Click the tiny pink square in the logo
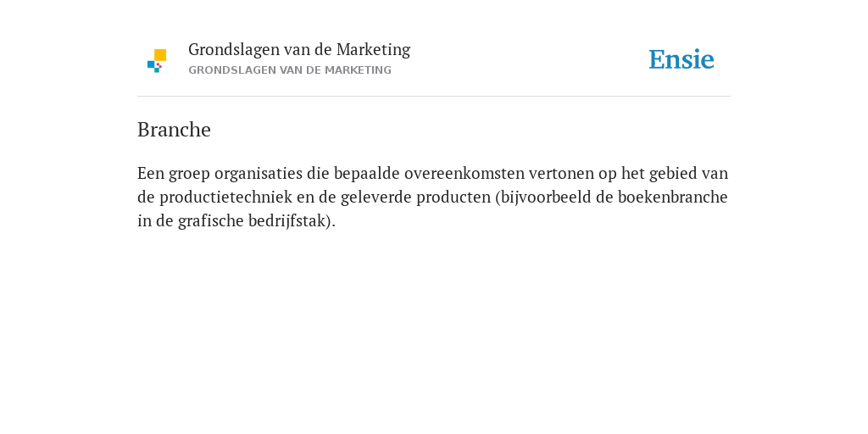Screen dimensions: 868x434 (159, 65)
